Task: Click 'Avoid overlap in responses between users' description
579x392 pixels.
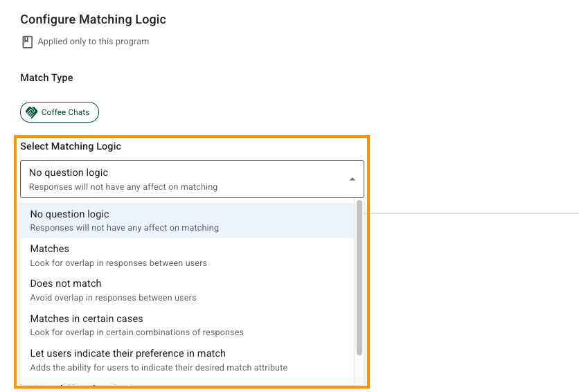Action: coord(114,298)
